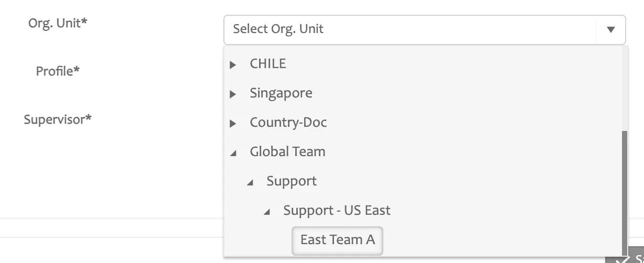Expand the CHILE node triangle

233,65
